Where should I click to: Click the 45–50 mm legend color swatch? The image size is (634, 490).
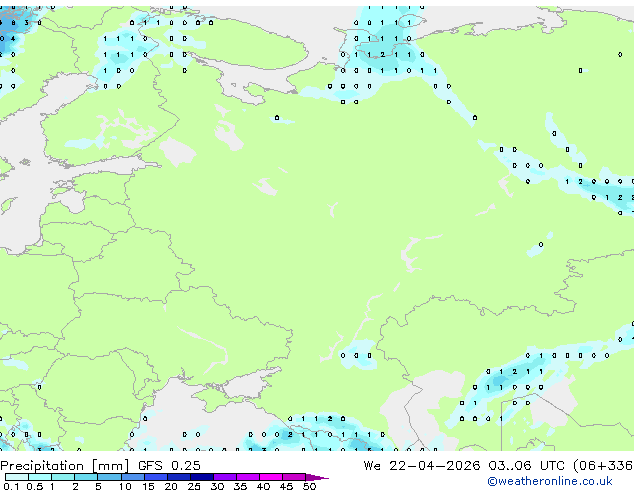click(x=294, y=477)
